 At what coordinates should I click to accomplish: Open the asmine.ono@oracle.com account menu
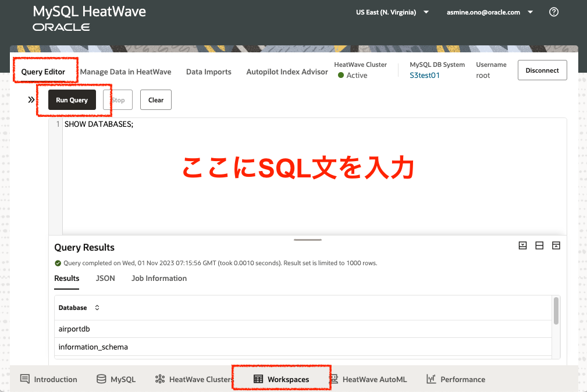coord(490,12)
